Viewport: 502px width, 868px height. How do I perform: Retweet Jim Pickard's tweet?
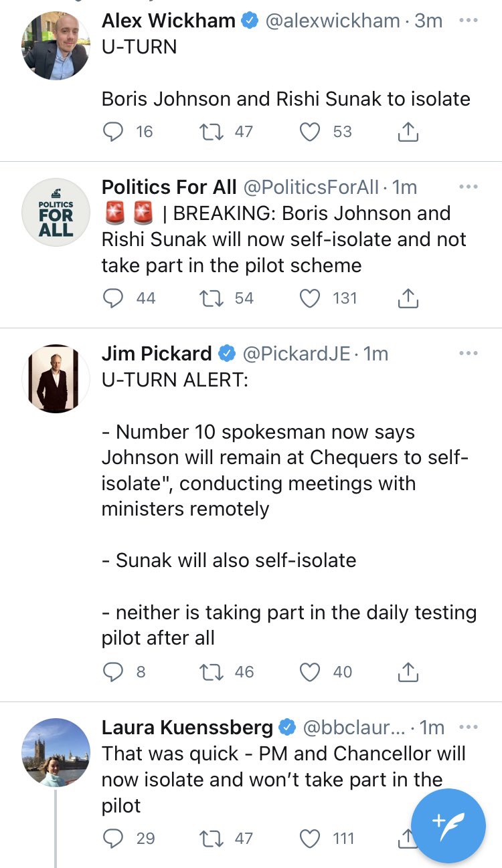click(x=214, y=672)
